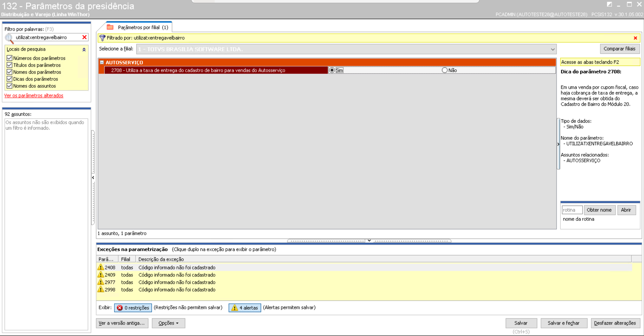Click the folder icon on Parâmetros por filial tab
This screenshot has width=644, height=336.
click(110, 27)
